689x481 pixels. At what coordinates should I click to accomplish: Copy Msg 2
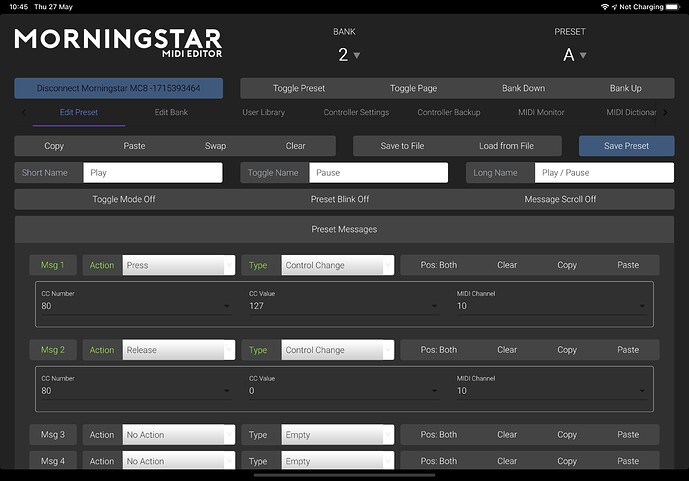567,350
